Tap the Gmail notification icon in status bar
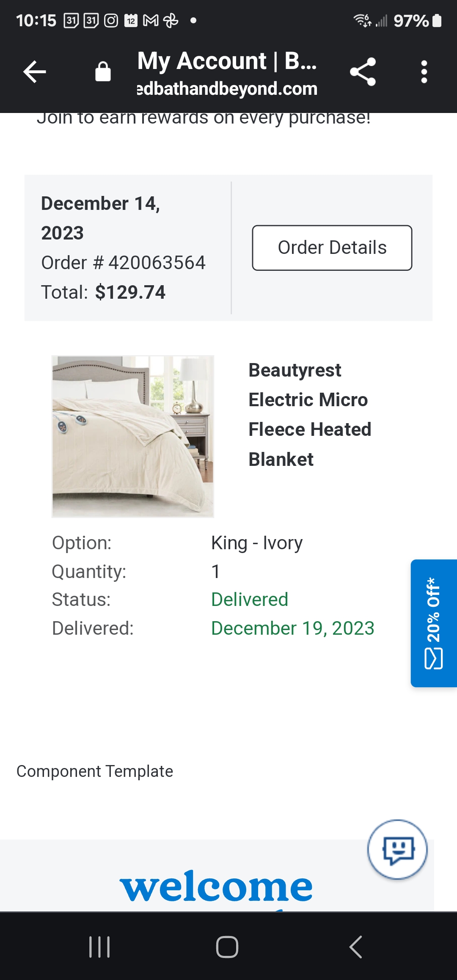457x980 pixels. [151, 20]
